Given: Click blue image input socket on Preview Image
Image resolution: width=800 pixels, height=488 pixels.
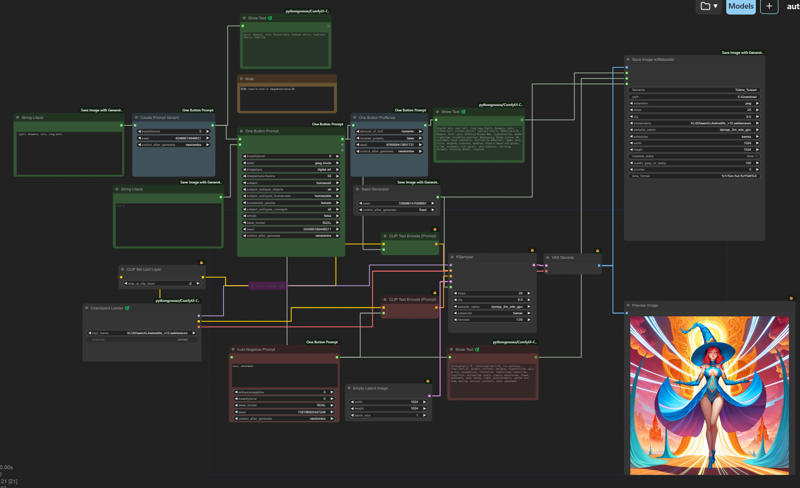Looking at the screenshot, I should coord(627,313).
